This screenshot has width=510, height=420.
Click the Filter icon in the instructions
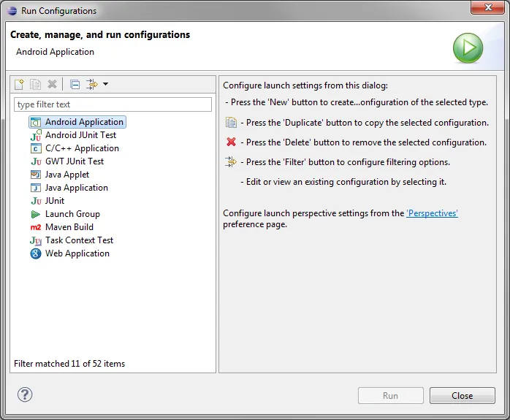click(231, 162)
